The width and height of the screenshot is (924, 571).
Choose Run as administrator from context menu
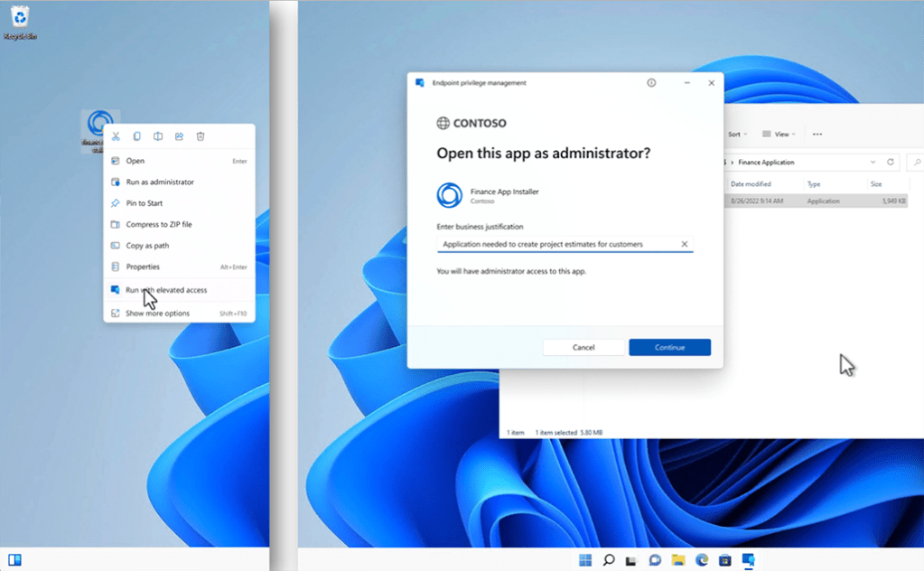pyautogui.click(x=160, y=182)
